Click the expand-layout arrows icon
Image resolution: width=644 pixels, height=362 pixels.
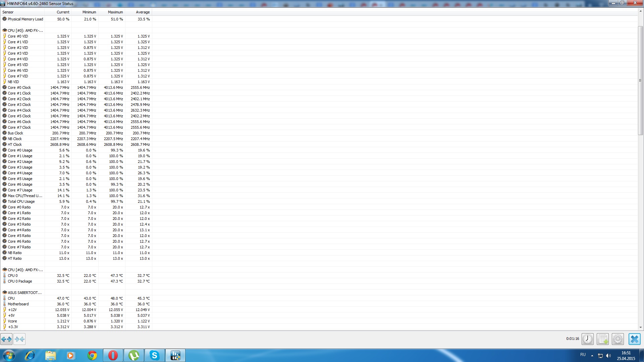pos(6,339)
